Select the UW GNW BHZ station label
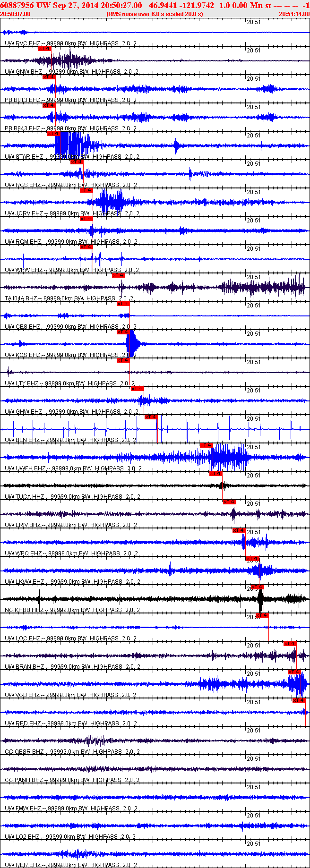 72,72
